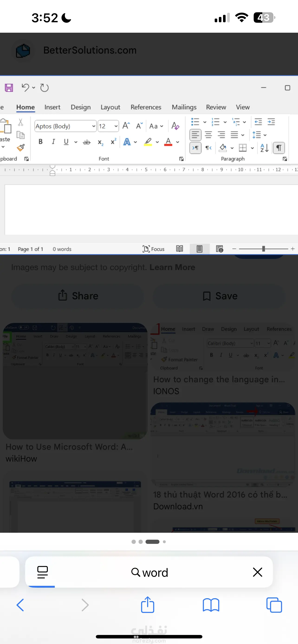Viewport: 298px width, 644px height.
Task: Click the decrease indent icon
Action: (x=258, y=122)
